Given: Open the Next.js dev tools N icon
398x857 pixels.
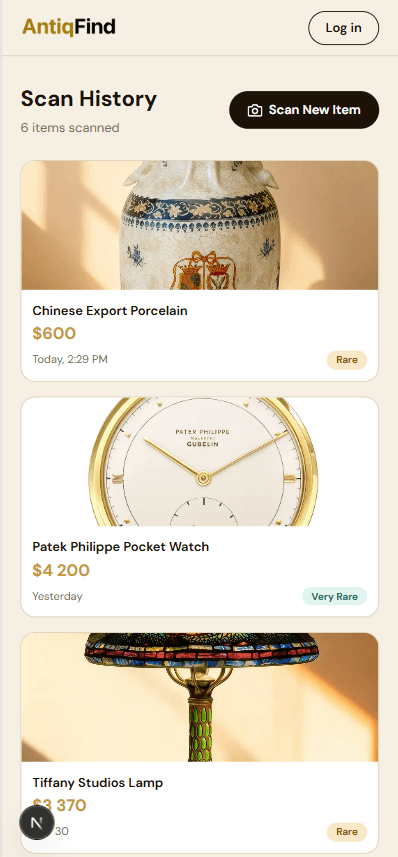Looking at the screenshot, I should [x=37, y=823].
